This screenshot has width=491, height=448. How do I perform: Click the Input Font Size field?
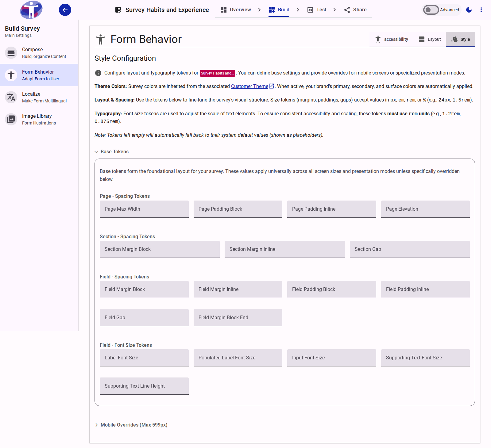(332, 358)
